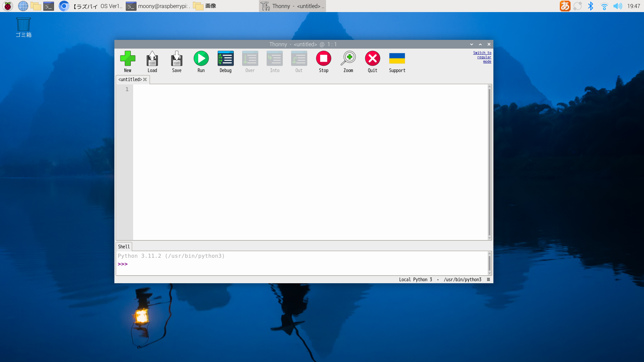Select the Shell tab

[124, 247]
